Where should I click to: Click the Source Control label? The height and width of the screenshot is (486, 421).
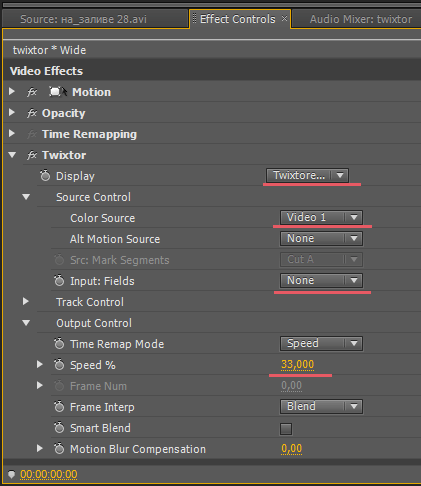93,197
